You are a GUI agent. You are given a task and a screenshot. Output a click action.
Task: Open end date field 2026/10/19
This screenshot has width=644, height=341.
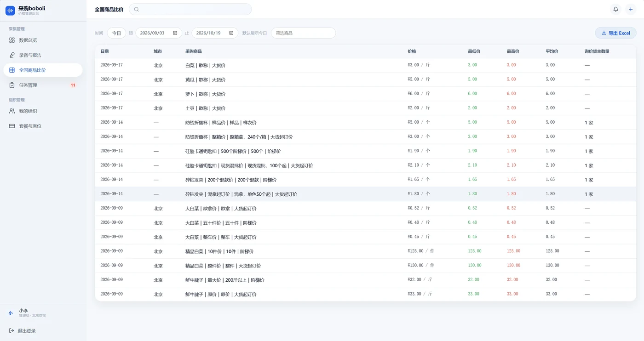pyautogui.click(x=215, y=33)
